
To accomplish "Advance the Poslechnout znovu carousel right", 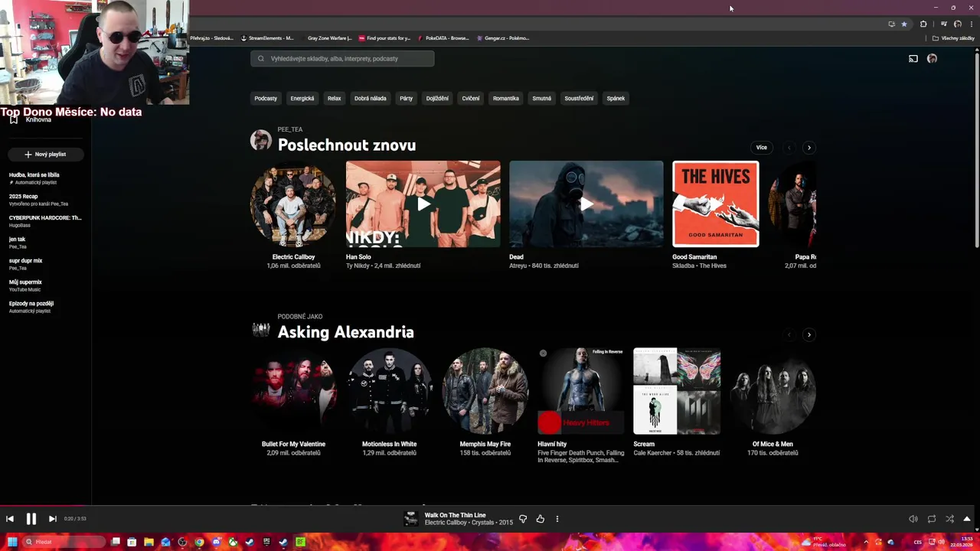I will click(x=809, y=148).
